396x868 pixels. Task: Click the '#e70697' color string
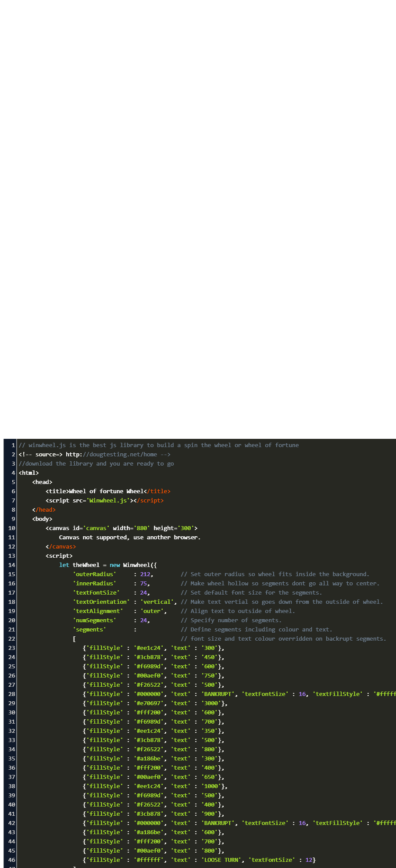coord(148,703)
